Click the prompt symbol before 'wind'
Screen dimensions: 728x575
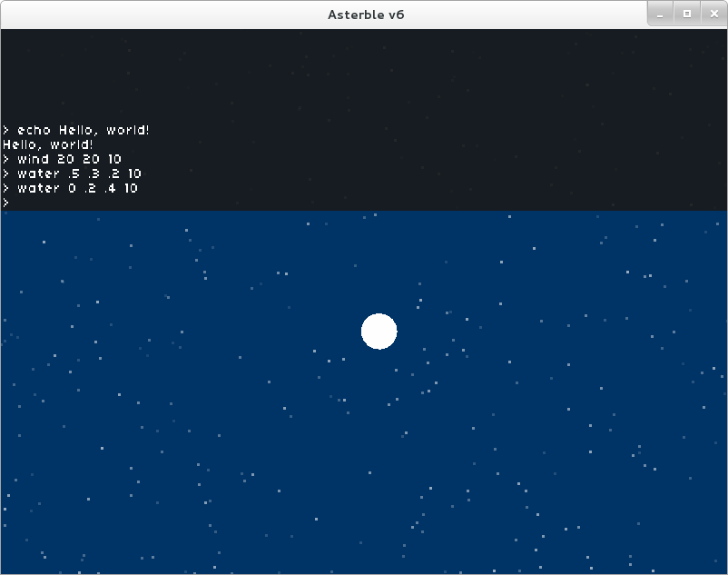pos(5,159)
